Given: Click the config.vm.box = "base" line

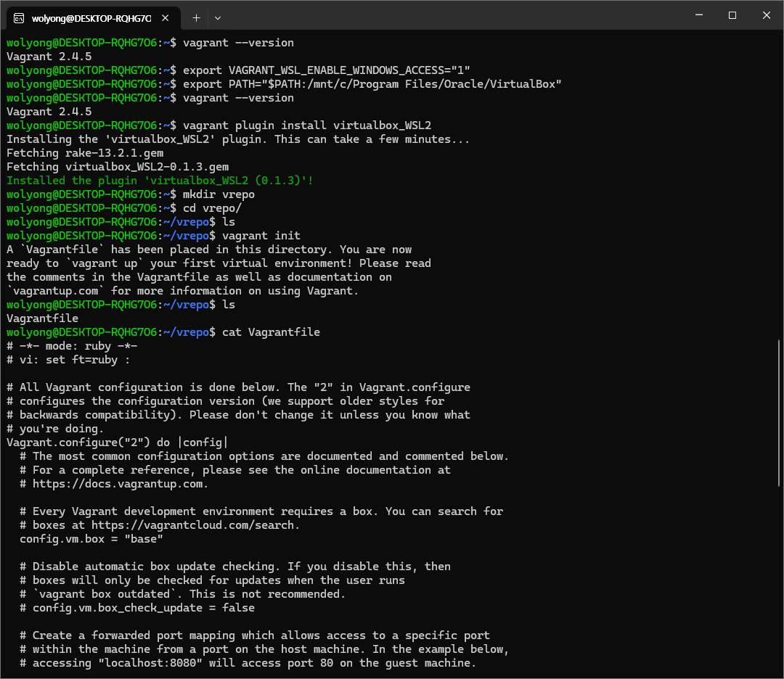Looking at the screenshot, I should pos(91,539).
